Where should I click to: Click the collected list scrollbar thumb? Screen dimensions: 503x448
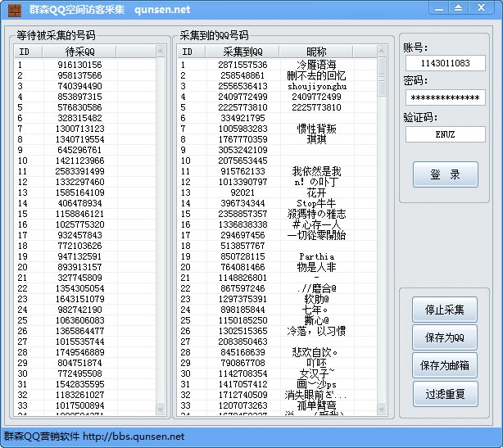coord(381,77)
